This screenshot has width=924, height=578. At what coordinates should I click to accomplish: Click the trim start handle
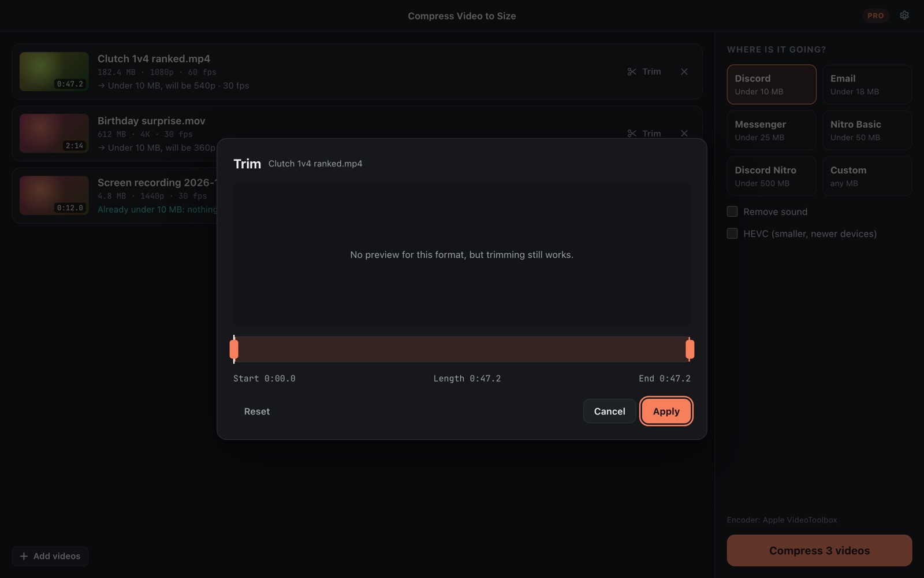point(234,349)
